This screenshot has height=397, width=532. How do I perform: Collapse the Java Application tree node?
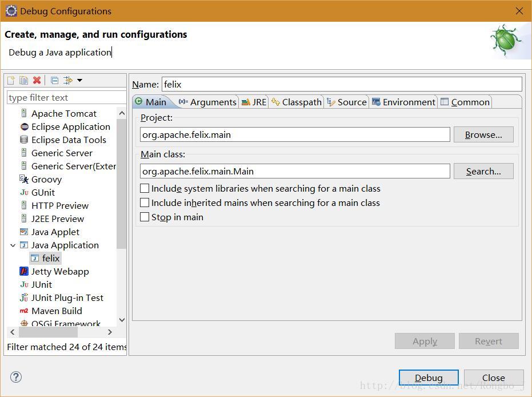coord(13,245)
